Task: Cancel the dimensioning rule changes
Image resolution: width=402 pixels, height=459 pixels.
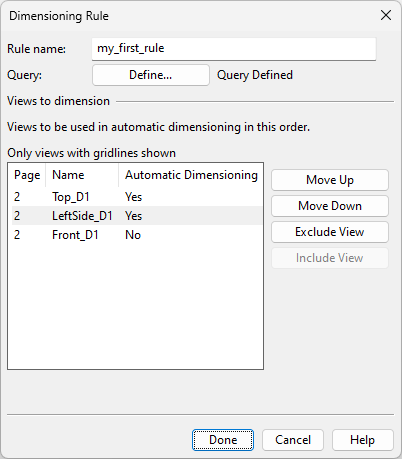Action: pyautogui.click(x=293, y=440)
